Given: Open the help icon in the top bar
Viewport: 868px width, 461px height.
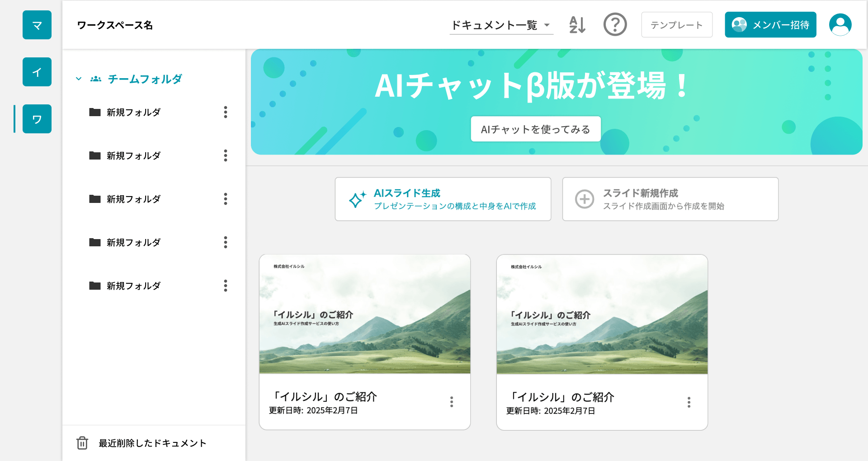Looking at the screenshot, I should [x=615, y=25].
